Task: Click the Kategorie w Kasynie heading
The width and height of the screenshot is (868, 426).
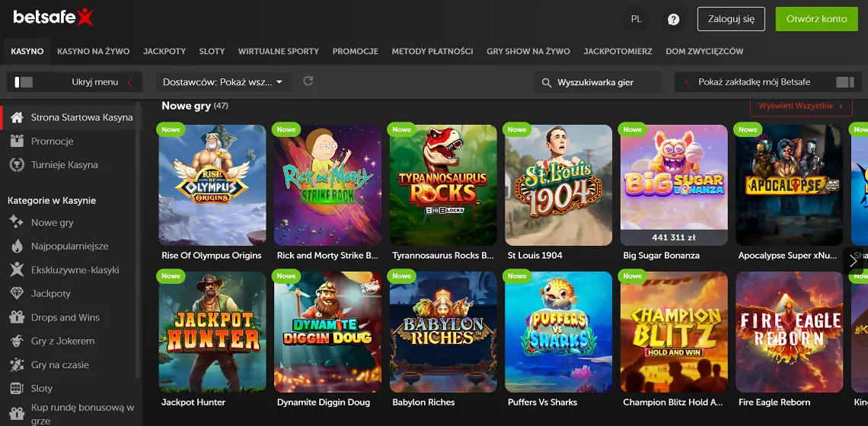Action: (x=52, y=200)
